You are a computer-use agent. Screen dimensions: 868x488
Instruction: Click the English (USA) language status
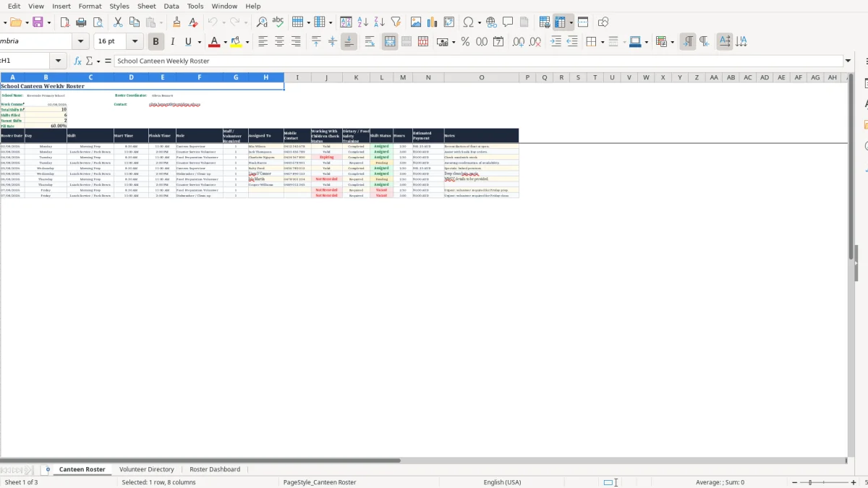(x=503, y=482)
